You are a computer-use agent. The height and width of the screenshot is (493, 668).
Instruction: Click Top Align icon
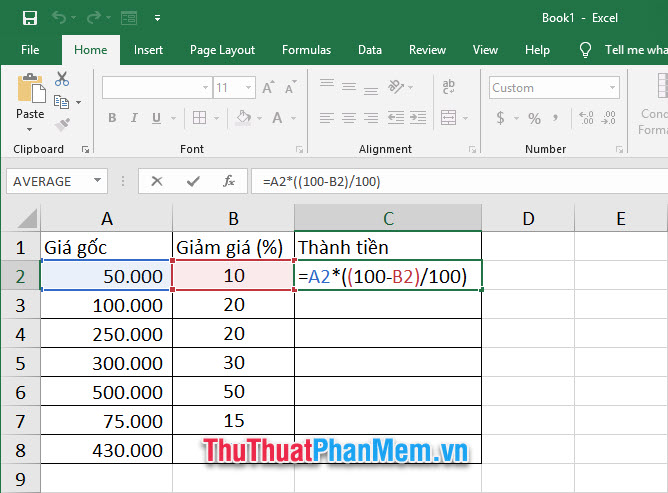pyautogui.click(x=327, y=85)
